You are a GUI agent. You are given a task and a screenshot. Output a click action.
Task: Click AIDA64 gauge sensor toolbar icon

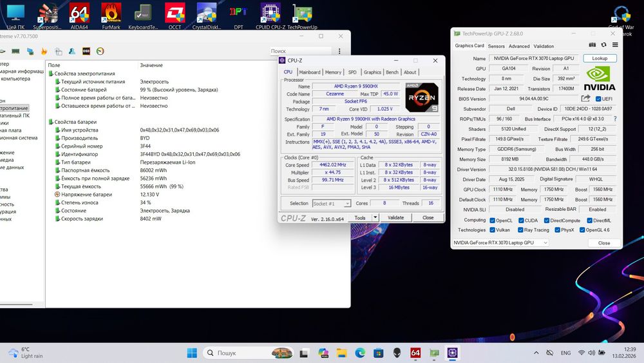100,51
